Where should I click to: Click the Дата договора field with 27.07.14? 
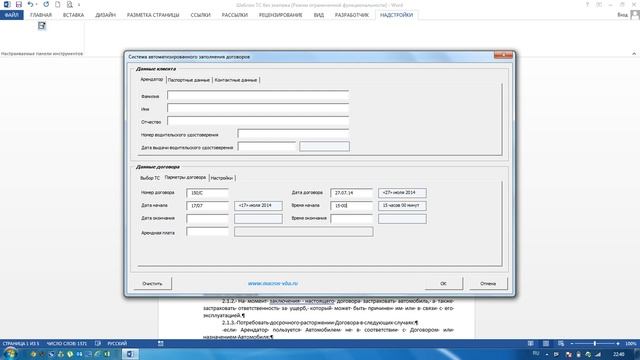(351, 193)
